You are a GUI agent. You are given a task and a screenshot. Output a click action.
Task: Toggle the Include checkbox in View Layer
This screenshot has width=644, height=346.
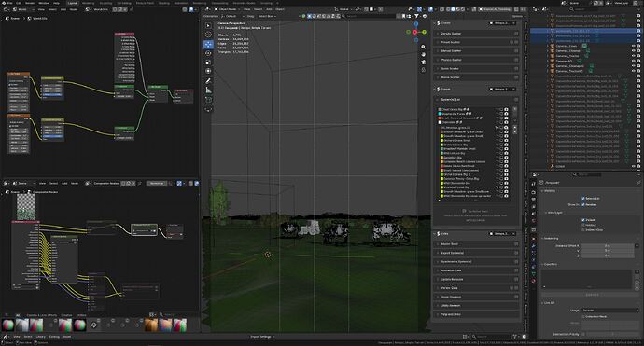[x=583, y=220]
